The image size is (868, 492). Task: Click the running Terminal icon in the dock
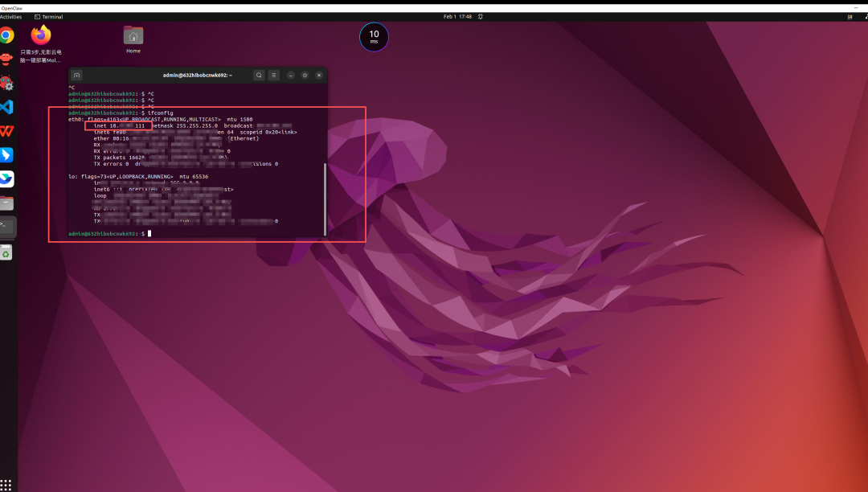pos(6,227)
